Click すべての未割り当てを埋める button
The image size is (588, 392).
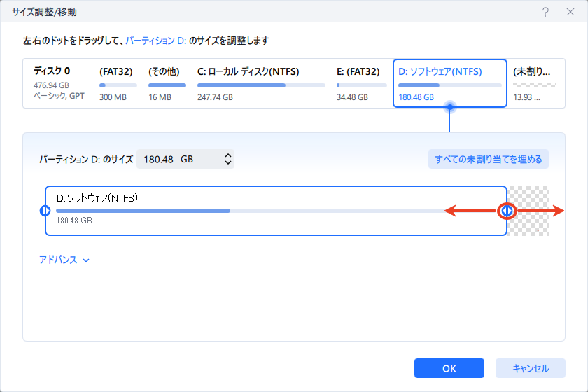tap(489, 159)
